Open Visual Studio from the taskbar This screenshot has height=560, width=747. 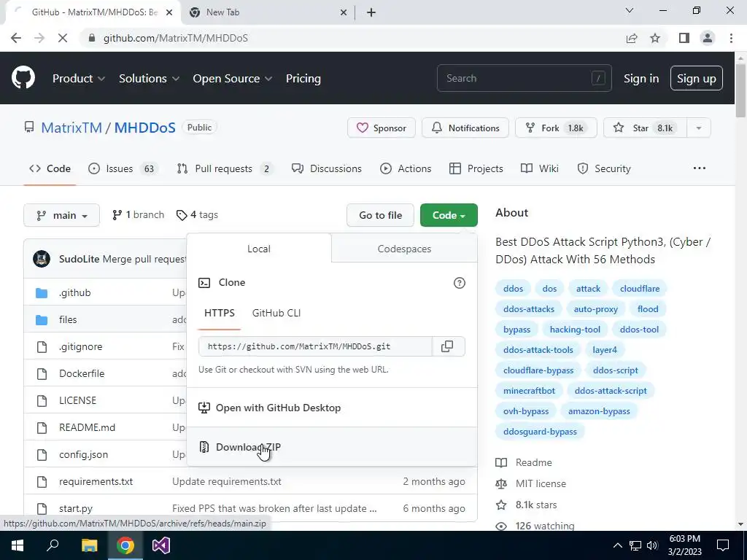(x=161, y=545)
